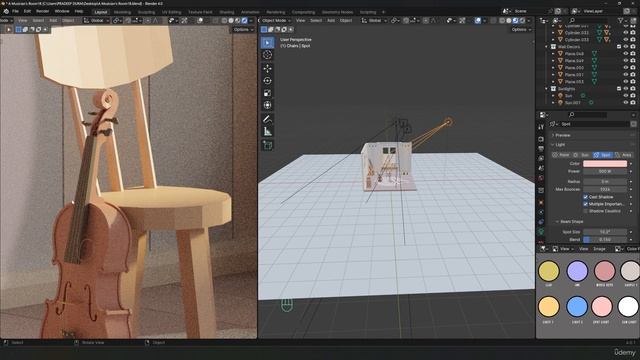Select the Rotate tool

pyautogui.click(x=267, y=80)
